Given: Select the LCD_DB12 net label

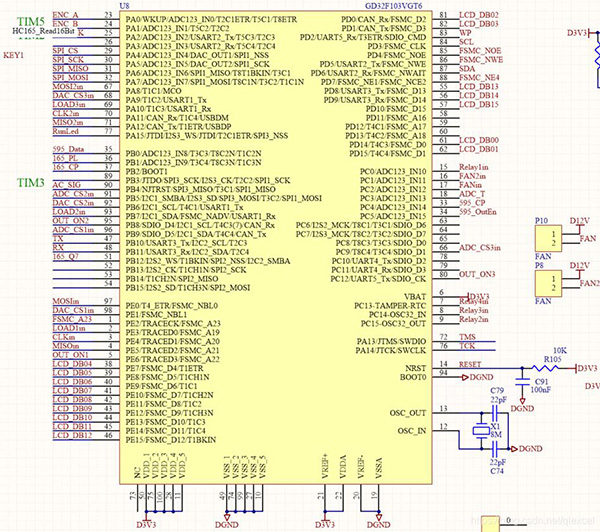Looking at the screenshot, I should coord(72,435).
